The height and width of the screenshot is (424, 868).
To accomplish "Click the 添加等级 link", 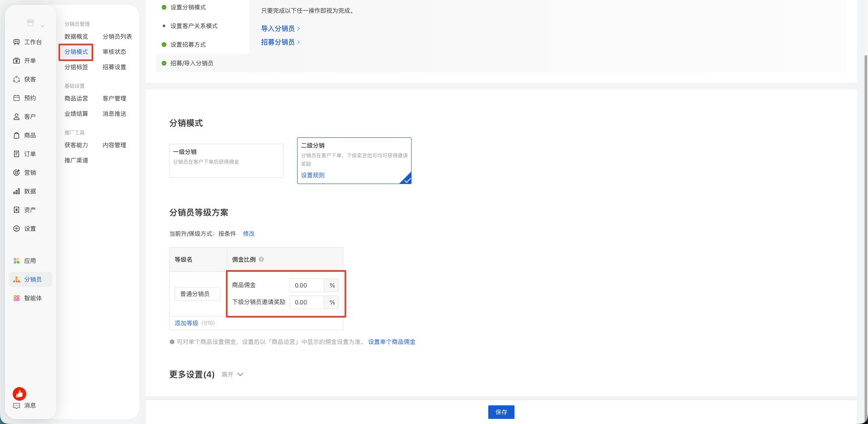I will pyautogui.click(x=186, y=323).
